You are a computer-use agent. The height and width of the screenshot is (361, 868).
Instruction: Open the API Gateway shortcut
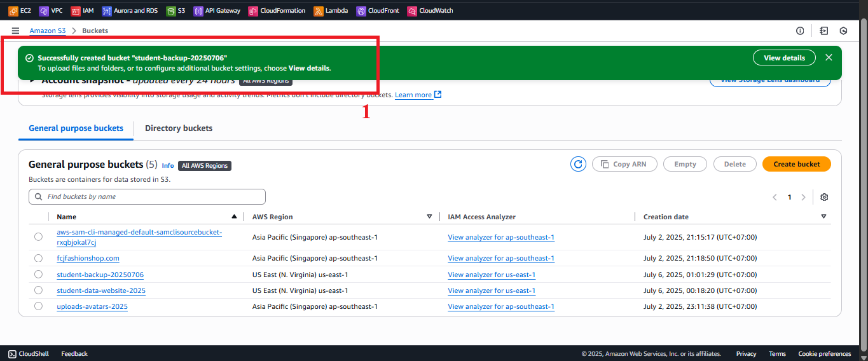(217, 11)
